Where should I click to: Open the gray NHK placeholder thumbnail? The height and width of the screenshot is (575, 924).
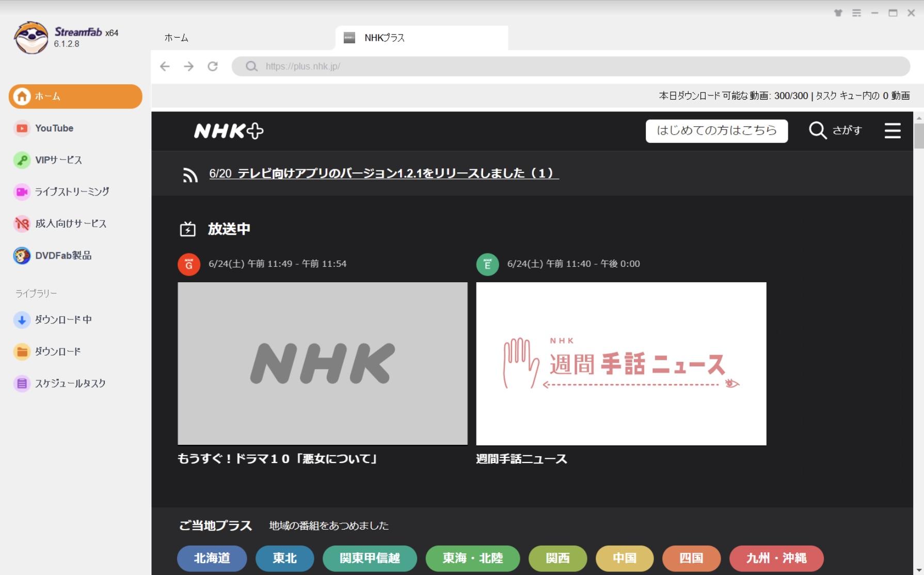(x=323, y=363)
